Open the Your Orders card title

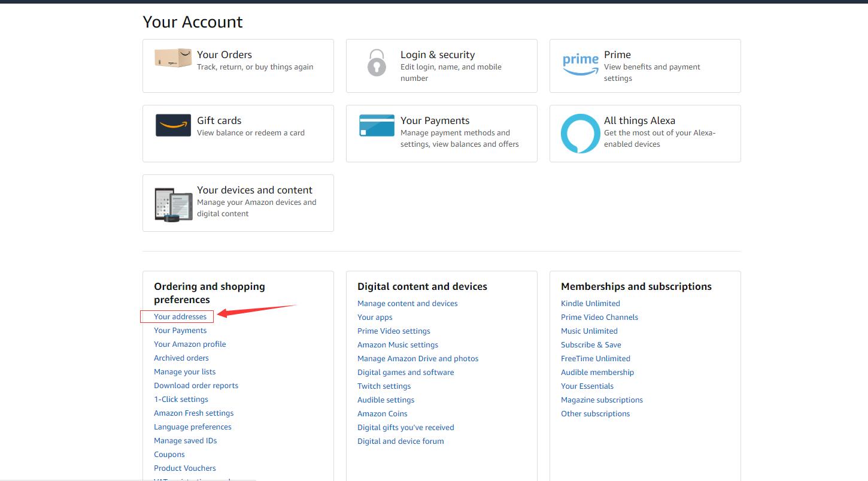(224, 55)
